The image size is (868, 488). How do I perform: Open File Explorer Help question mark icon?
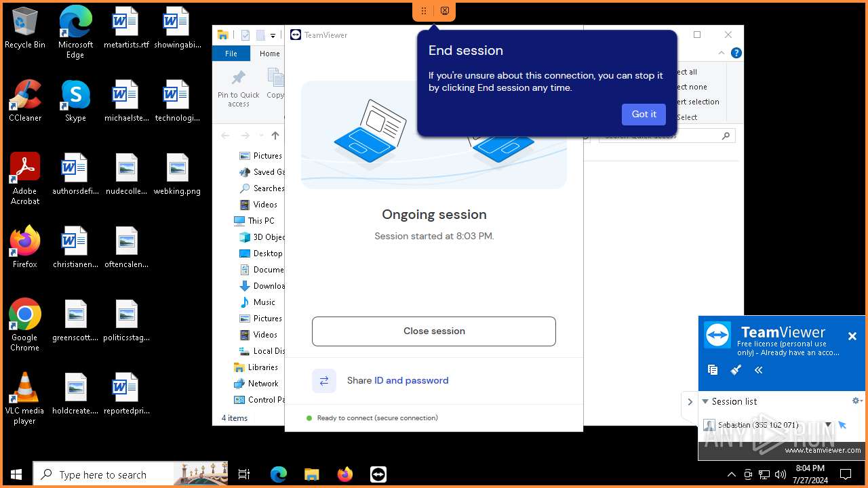[x=736, y=53]
